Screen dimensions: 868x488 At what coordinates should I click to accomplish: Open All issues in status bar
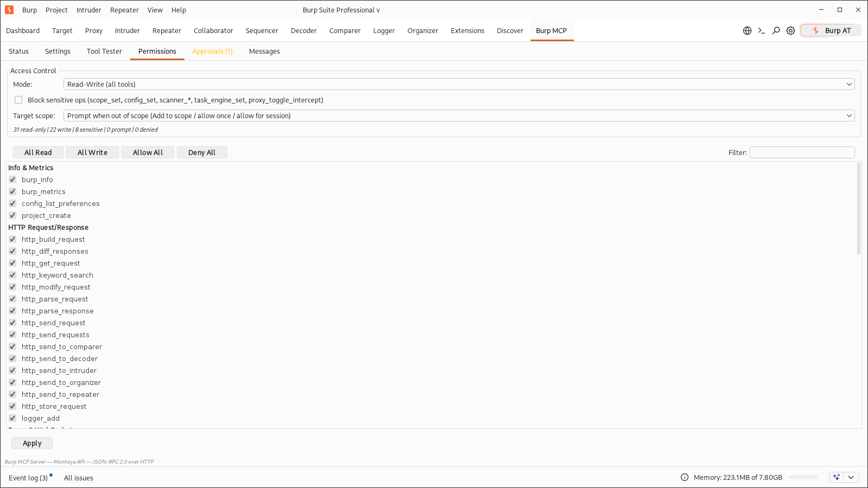[x=79, y=478]
